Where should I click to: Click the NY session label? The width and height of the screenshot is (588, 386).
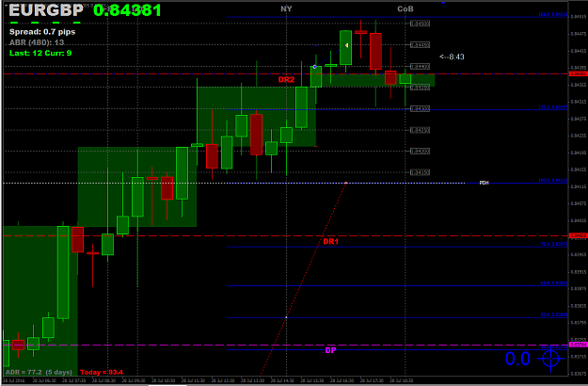click(x=286, y=8)
